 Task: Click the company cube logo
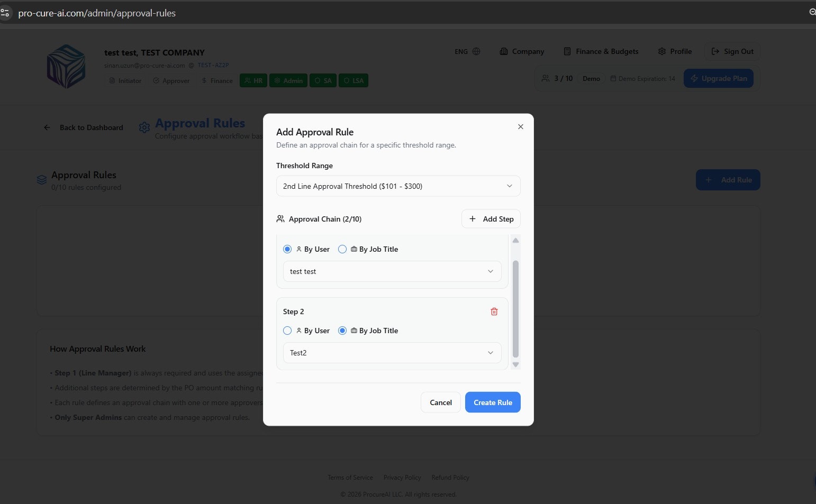66,66
